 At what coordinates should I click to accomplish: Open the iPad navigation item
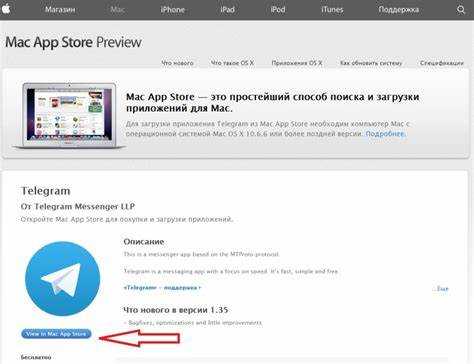tap(227, 10)
